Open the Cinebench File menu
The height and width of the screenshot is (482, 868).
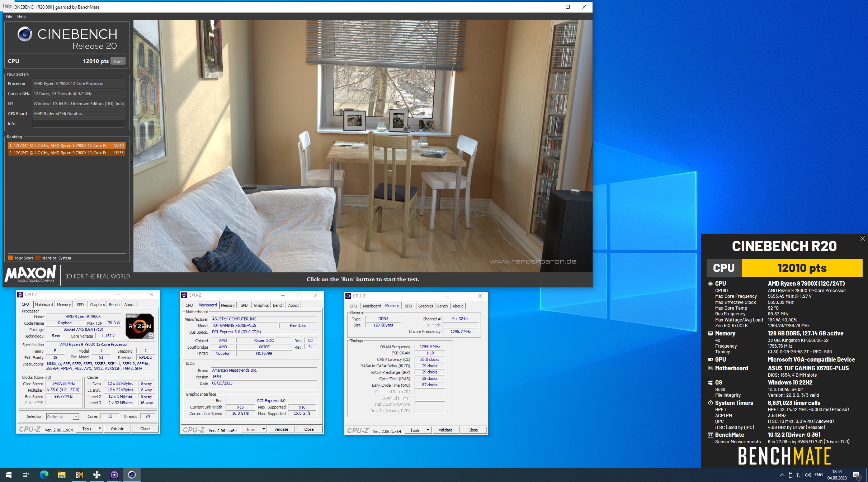[x=9, y=16]
